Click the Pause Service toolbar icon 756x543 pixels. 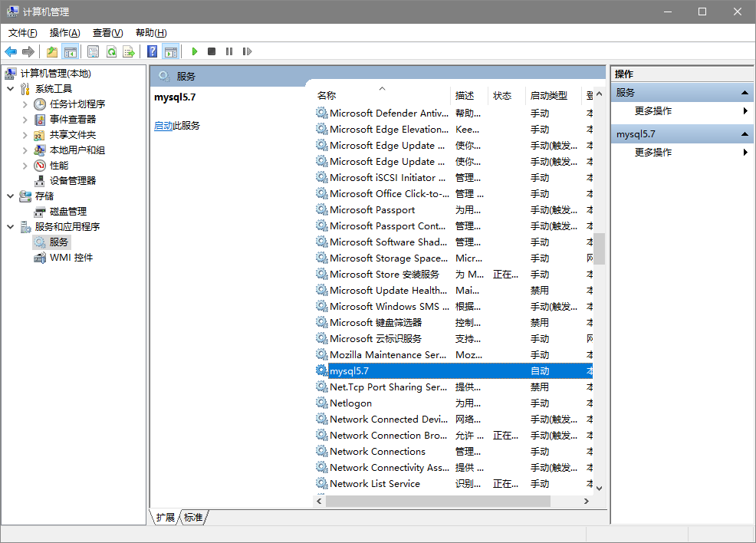229,51
